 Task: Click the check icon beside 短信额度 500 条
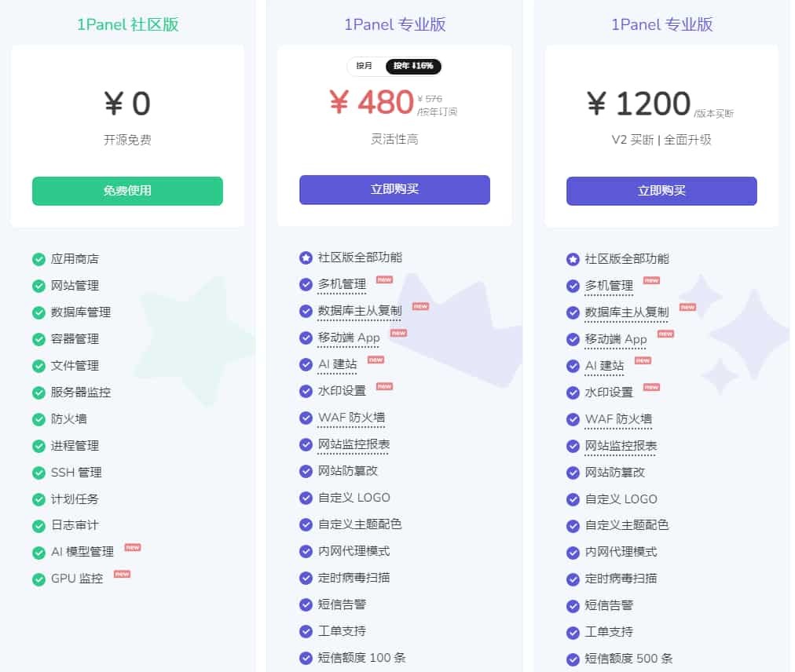click(x=573, y=659)
